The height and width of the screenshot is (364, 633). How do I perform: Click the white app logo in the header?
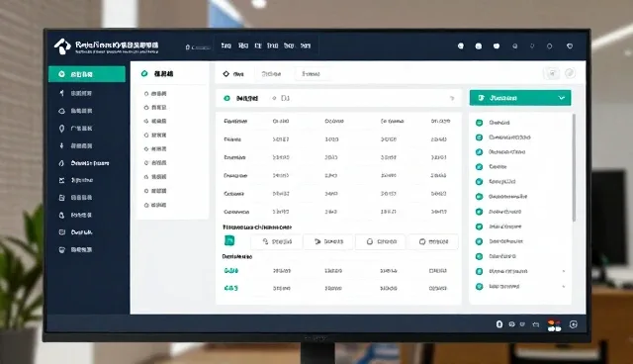pos(62,46)
